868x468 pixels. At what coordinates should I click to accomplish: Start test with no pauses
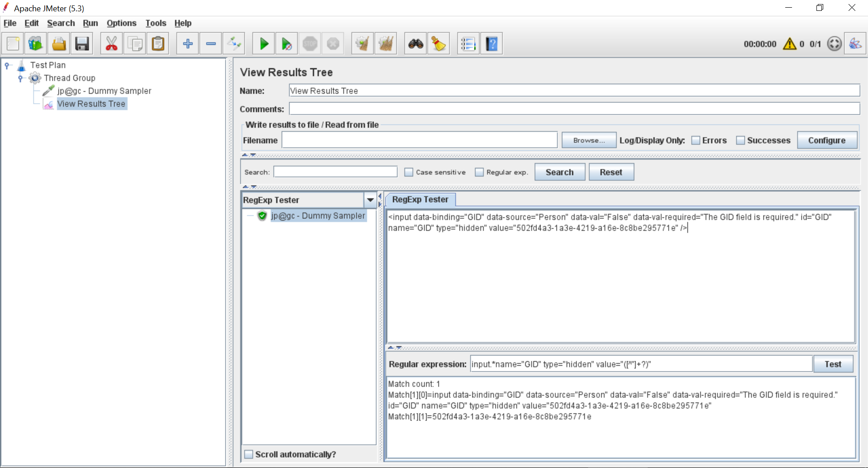[287, 44]
